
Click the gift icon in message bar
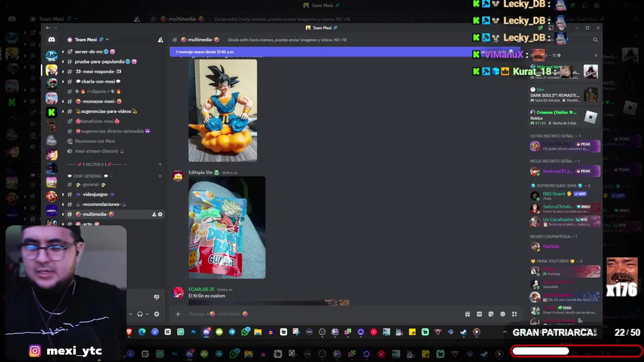click(x=467, y=314)
